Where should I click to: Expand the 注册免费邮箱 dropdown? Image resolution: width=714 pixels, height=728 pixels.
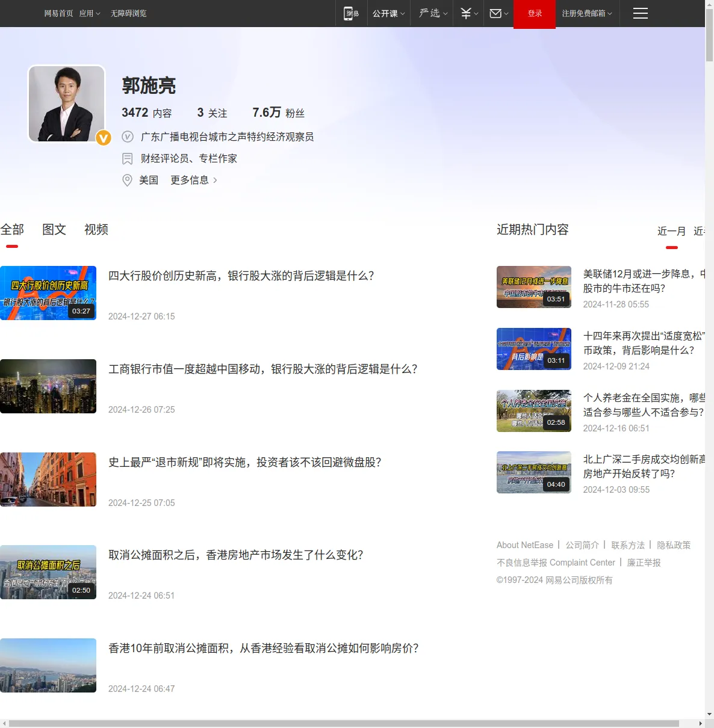pyautogui.click(x=587, y=13)
